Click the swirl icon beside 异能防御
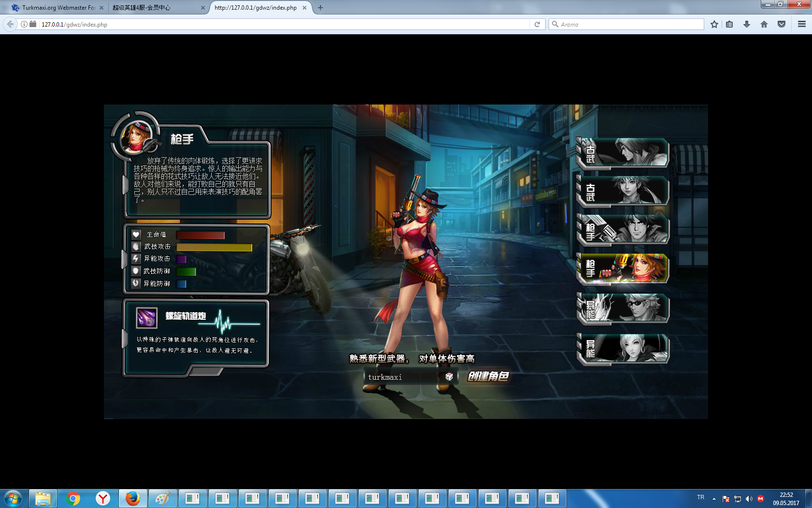Image resolution: width=812 pixels, height=508 pixels. [136, 283]
